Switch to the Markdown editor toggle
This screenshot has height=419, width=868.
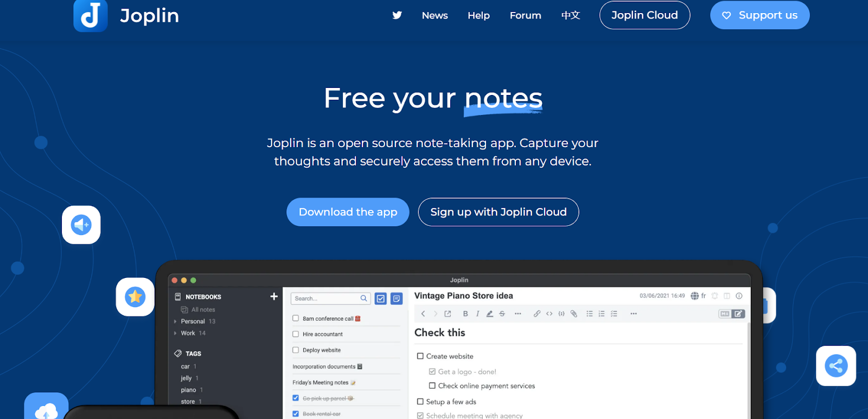(x=725, y=314)
